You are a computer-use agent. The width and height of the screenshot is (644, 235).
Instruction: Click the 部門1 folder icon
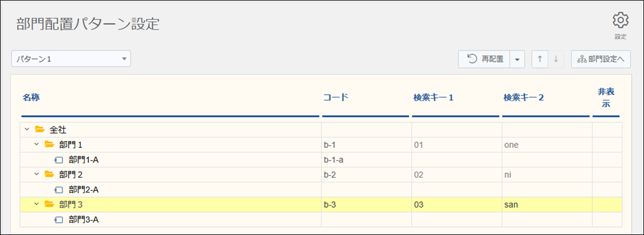[x=49, y=145]
